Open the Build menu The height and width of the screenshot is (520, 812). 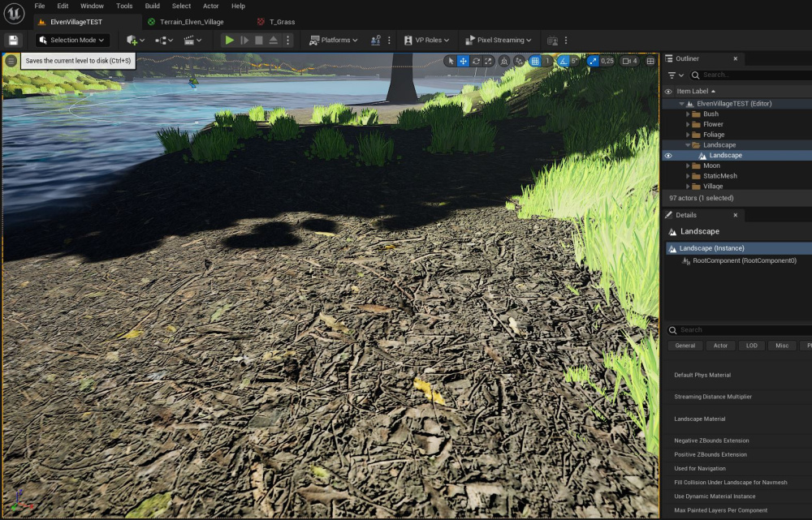[x=153, y=6]
